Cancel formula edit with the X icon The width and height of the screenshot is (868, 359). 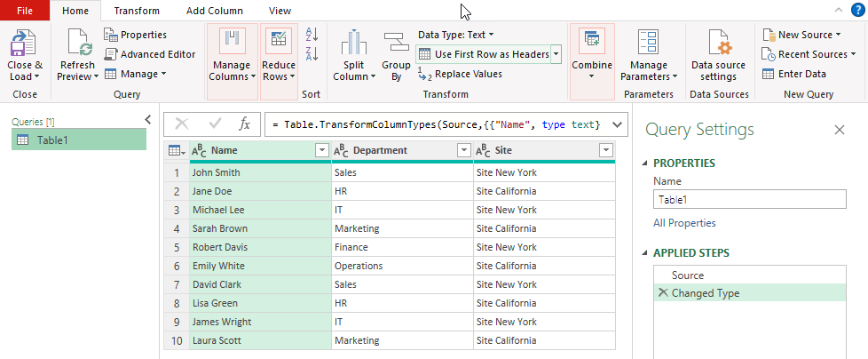point(182,124)
